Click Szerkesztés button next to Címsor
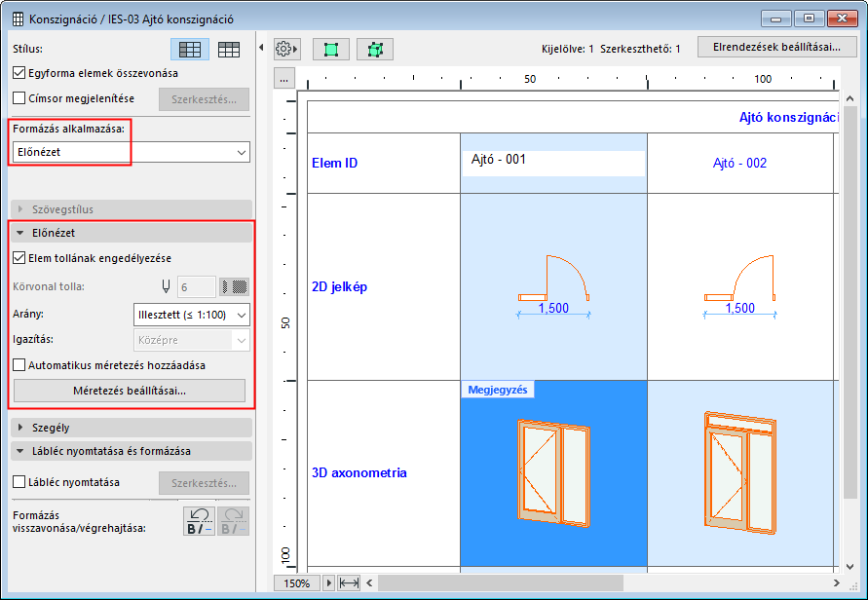This screenshot has height=600, width=868. coord(204,99)
